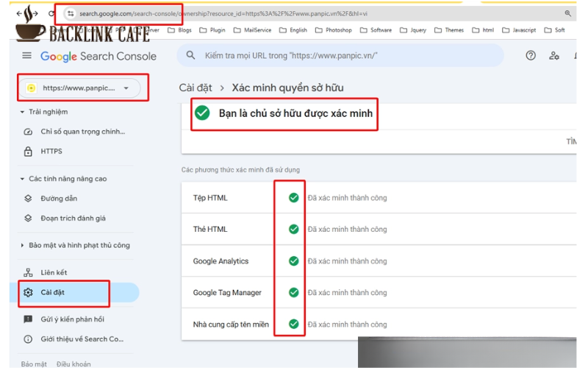Reload the page with browser refresh button
This screenshot has height=368, width=588.
click(x=51, y=14)
